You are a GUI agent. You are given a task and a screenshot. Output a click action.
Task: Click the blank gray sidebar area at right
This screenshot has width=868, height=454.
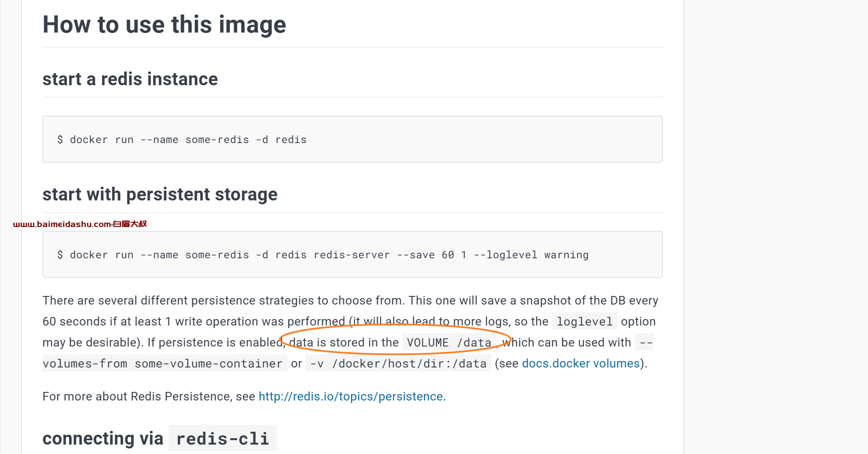tap(775, 227)
